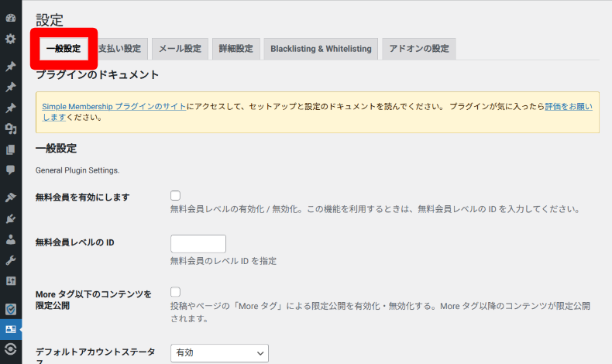
Task: Click the プラグインのドキュメント heading
Action: [x=97, y=74]
